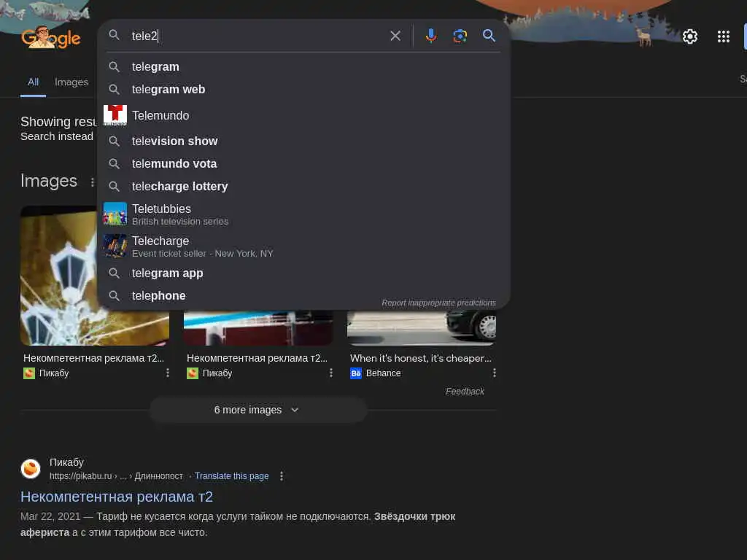Open Google apps grid icon
Viewport: 747px width, 560px height.
723,36
